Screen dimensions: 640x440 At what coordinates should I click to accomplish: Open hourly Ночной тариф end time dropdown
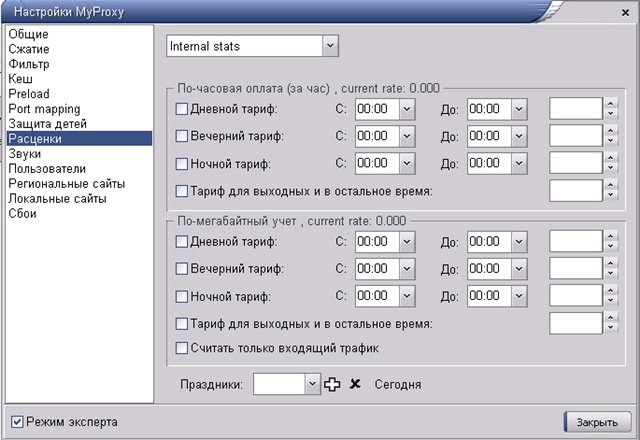pyautogui.click(x=519, y=163)
